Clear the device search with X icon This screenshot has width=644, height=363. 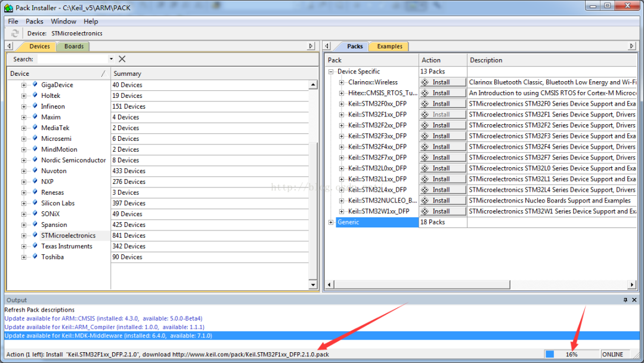pos(122,59)
